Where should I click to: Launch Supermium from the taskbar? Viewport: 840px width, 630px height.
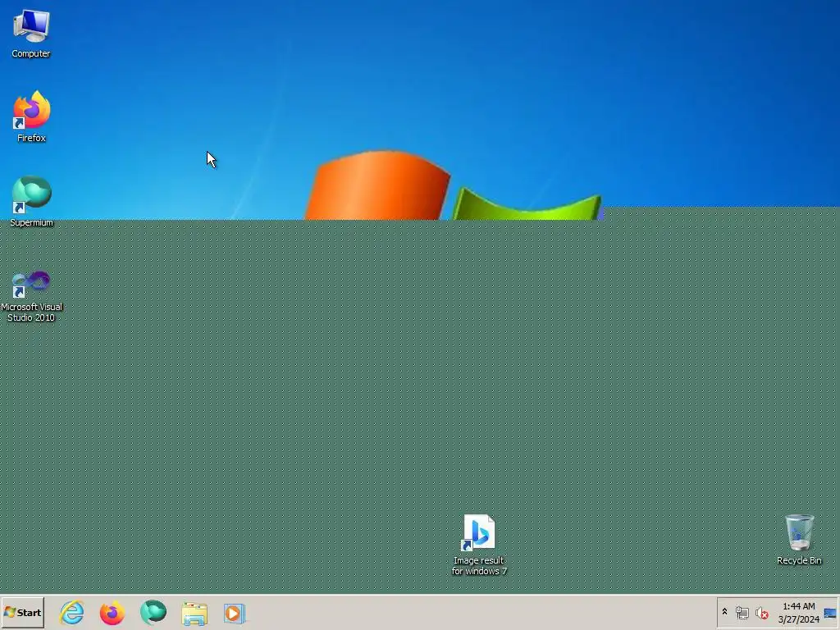153,612
